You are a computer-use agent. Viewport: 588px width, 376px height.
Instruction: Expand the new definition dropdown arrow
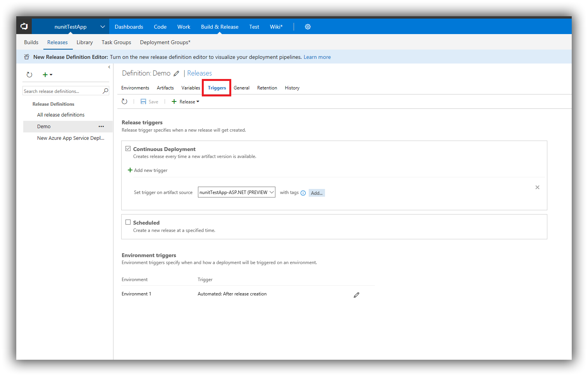pyautogui.click(x=51, y=75)
